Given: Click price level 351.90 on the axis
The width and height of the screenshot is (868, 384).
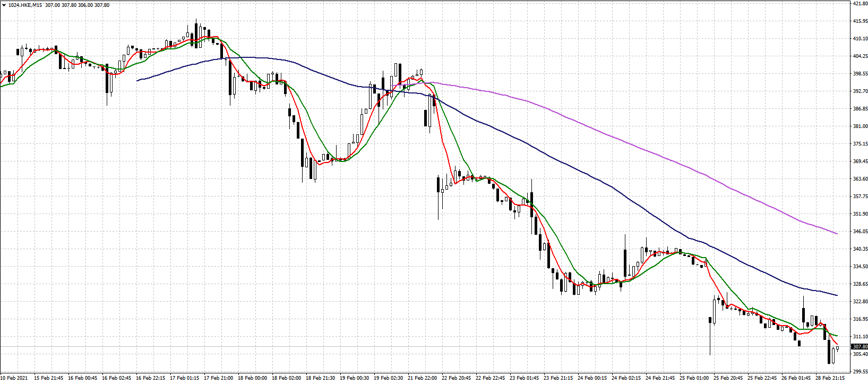Looking at the screenshot, I should click(860, 214).
